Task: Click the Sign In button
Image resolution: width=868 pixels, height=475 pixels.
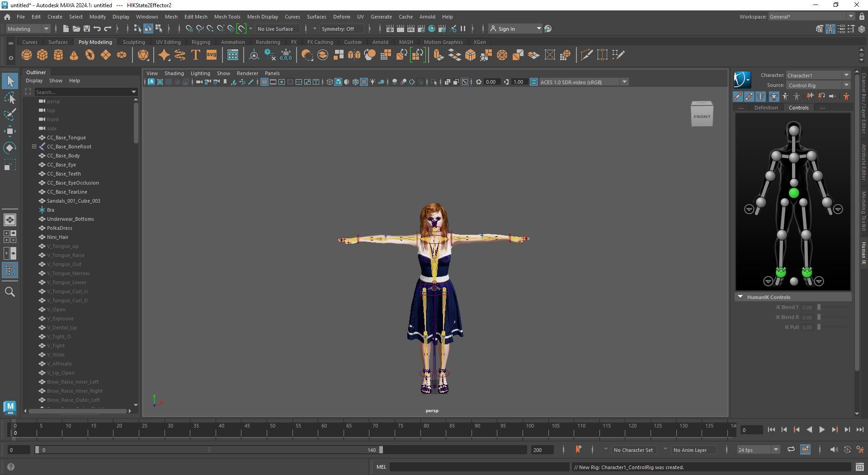Action: (515, 29)
